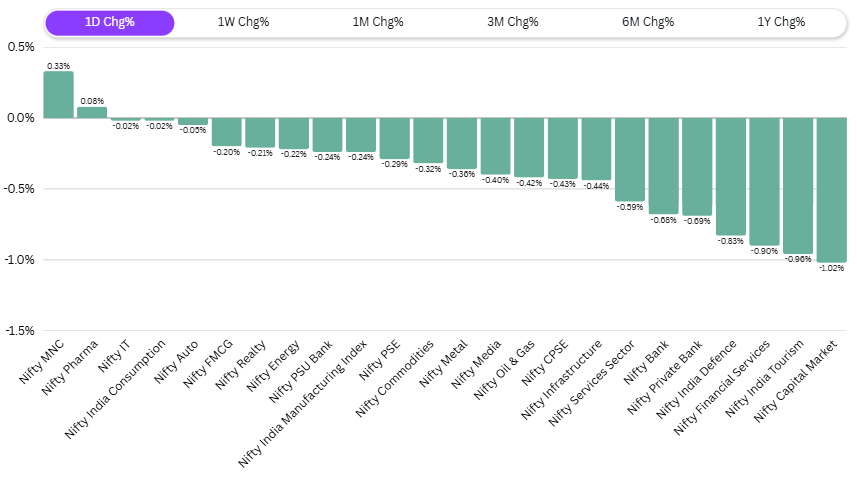Select the Nifty FMCG bar
Screen dimensions: 857x477
[226, 132]
